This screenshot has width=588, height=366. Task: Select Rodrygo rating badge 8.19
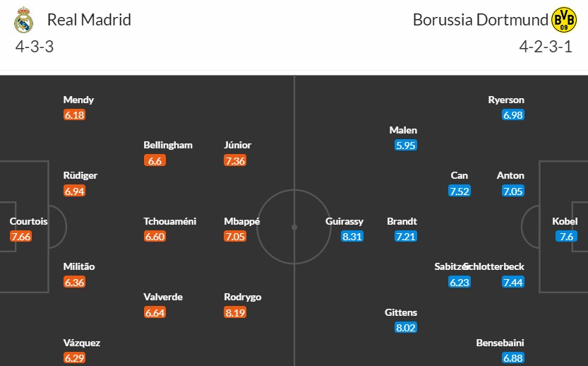(x=235, y=312)
